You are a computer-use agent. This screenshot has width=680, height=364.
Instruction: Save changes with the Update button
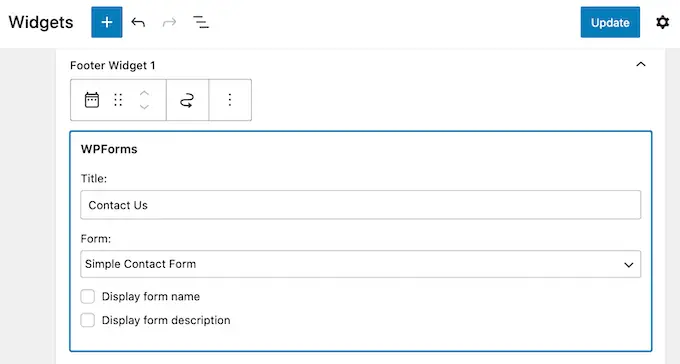tap(610, 22)
